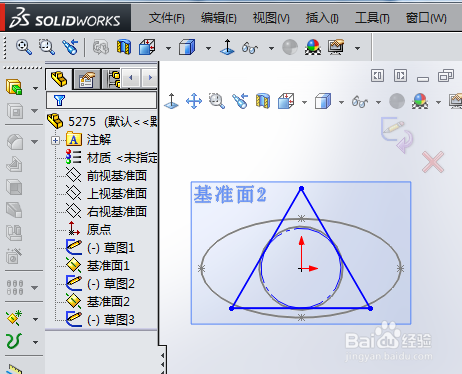Cancel sketch with the red X icon
Image resolution: width=462 pixels, height=374 pixels.
pyautogui.click(x=433, y=162)
